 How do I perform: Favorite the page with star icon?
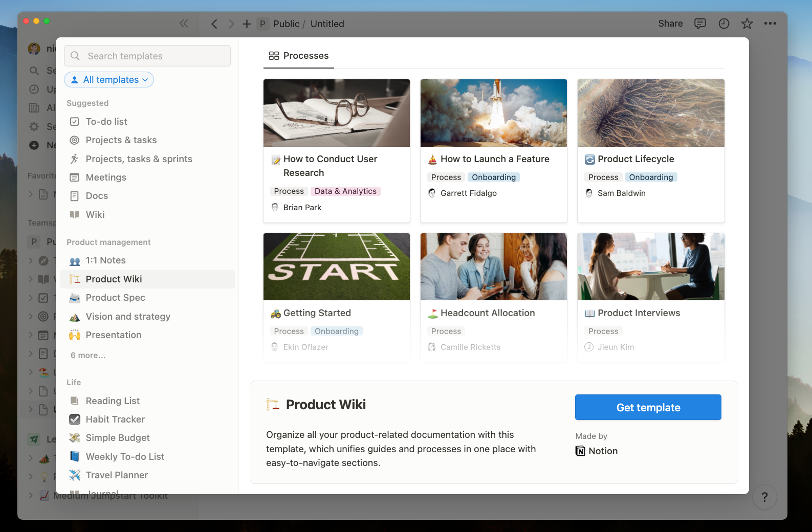click(x=747, y=24)
